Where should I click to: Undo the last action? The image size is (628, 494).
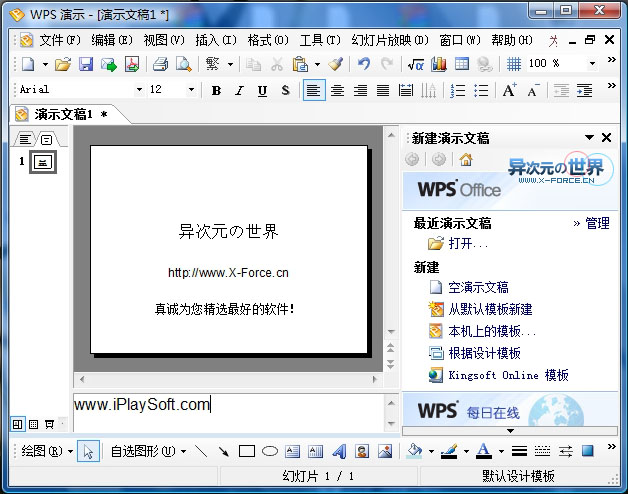tap(364, 64)
